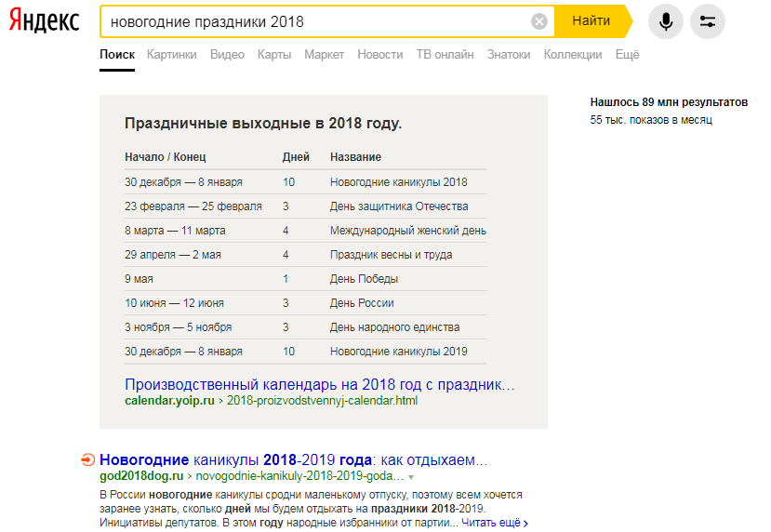
Task: Activate voice search microphone icon
Action: coord(665,21)
